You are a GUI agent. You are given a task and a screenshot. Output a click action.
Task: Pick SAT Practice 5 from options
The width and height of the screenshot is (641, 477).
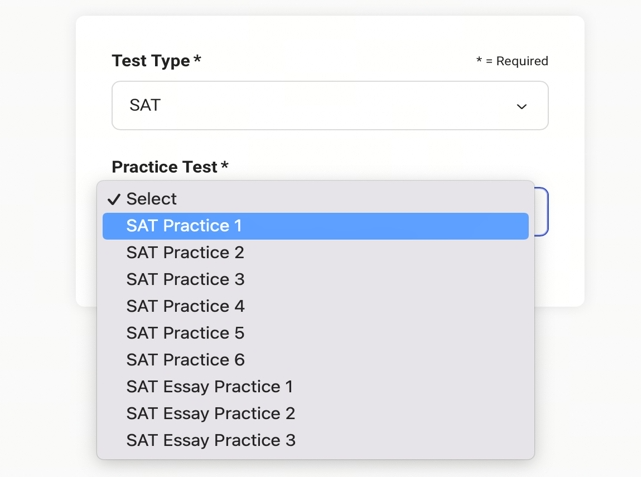point(185,333)
